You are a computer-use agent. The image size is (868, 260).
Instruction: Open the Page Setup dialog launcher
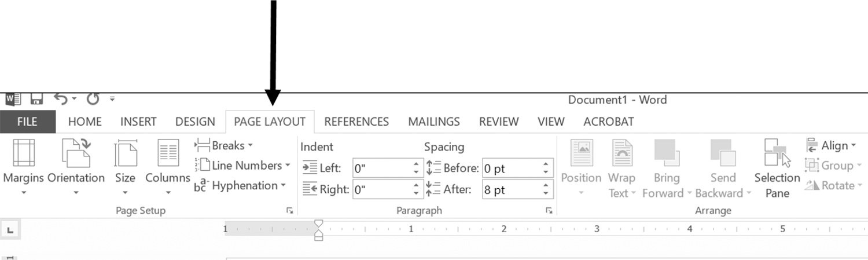tap(290, 211)
